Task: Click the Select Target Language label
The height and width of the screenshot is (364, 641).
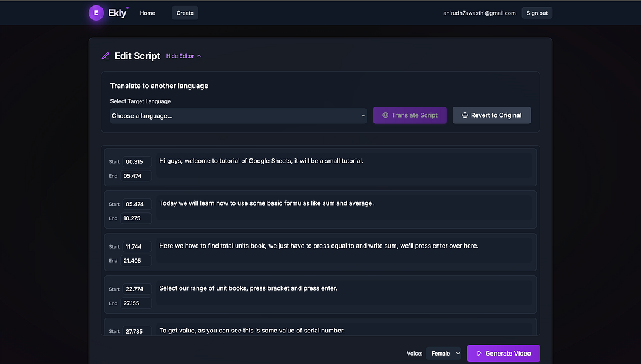Action: (x=140, y=101)
